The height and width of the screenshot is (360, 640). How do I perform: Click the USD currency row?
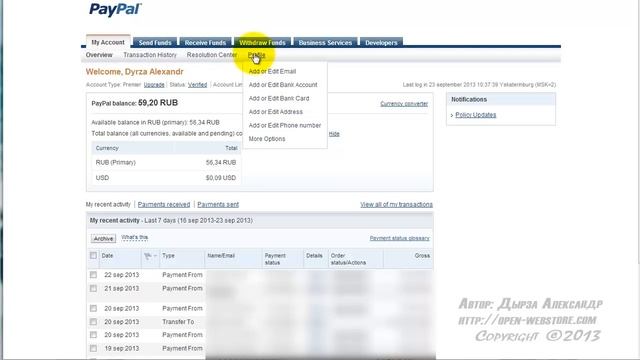pos(166,178)
